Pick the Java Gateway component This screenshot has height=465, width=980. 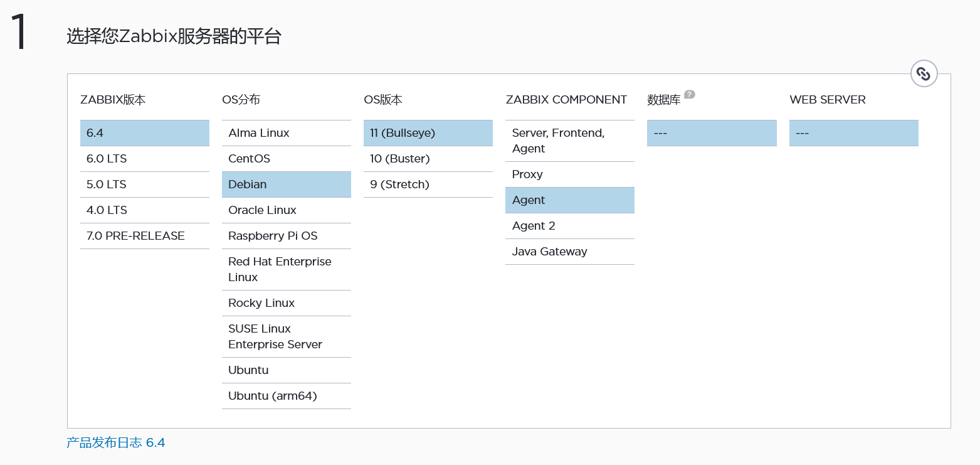coord(569,252)
